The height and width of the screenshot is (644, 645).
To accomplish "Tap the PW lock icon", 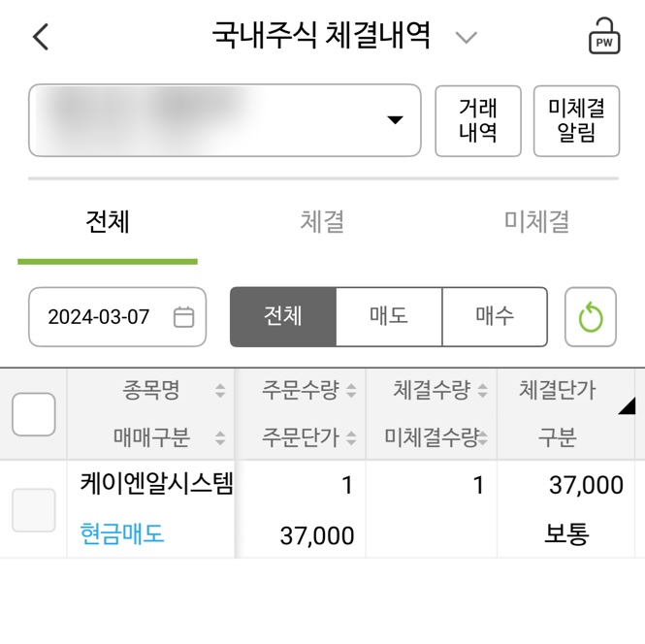I will (603, 38).
